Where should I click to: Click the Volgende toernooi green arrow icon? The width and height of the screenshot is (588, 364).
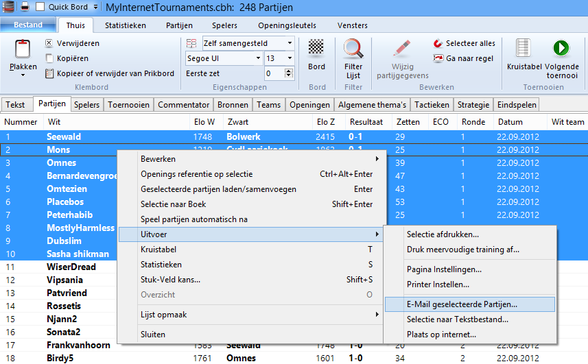tap(561, 48)
